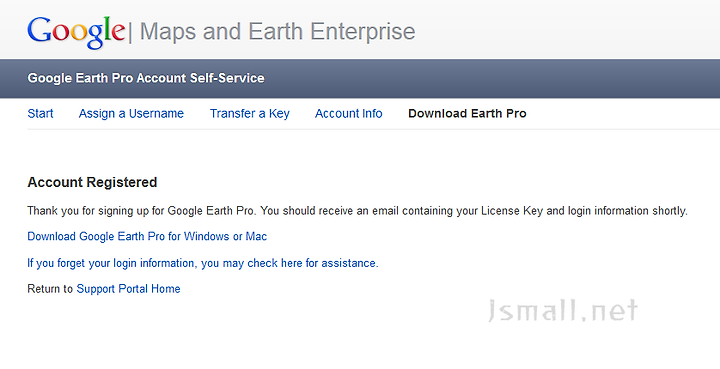Open the Transfer a Key tab
The height and width of the screenshot is (369, 720).
[x=250, y=113]
